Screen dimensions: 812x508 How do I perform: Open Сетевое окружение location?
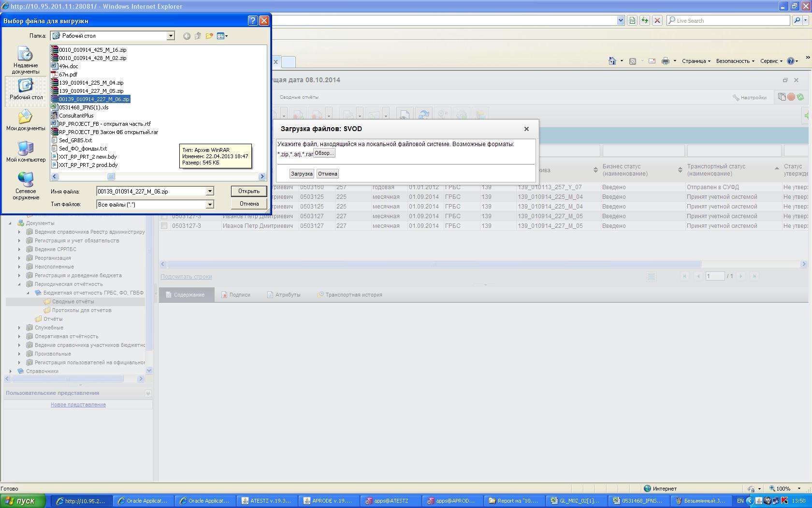pos(26,185)
